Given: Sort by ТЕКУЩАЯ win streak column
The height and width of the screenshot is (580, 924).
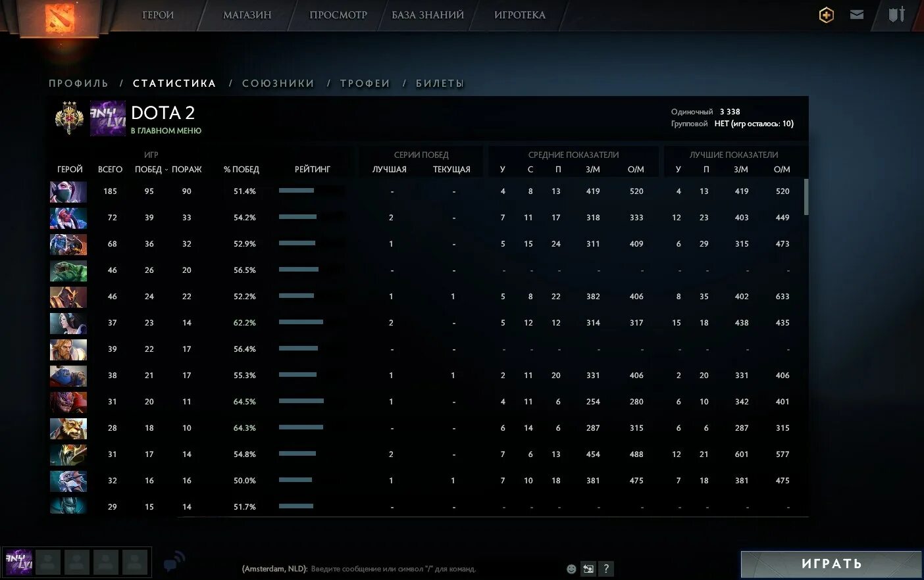Looking at the screenshot, I should click(x=451, y=170).
